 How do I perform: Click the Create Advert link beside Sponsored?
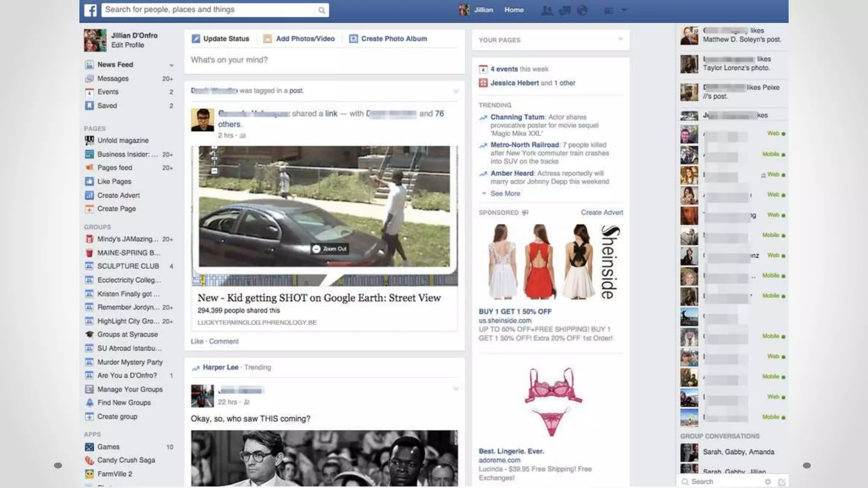[x=602, y=213]
